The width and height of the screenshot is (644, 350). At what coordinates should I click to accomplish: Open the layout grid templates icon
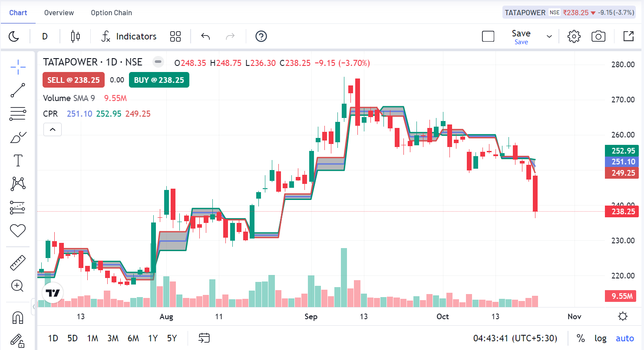coord(175,36)
